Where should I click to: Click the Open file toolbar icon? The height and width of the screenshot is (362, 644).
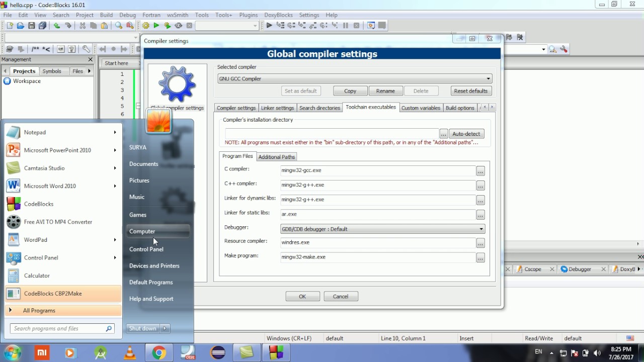(x=20, y=26)
